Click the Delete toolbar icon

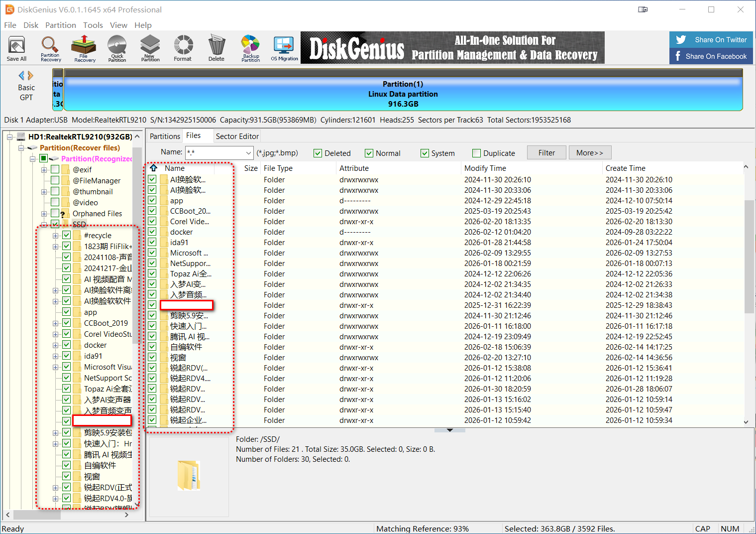[x=216, y=48]
